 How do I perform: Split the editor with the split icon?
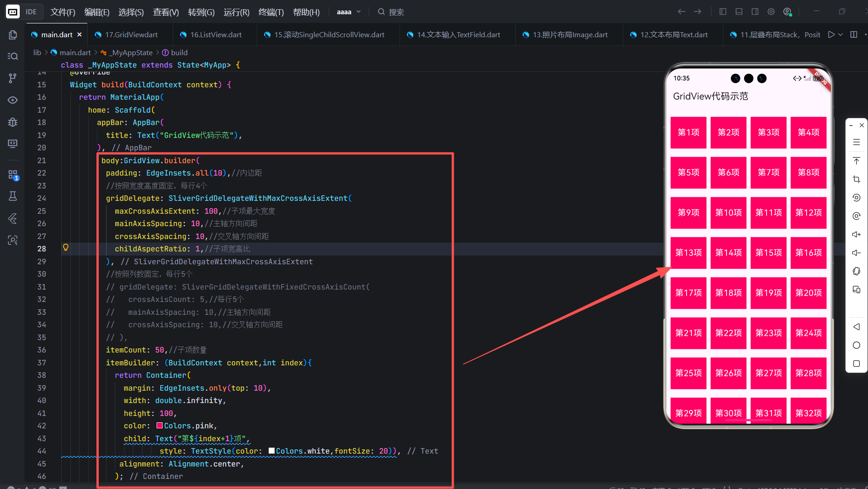[x=854, y=34]
